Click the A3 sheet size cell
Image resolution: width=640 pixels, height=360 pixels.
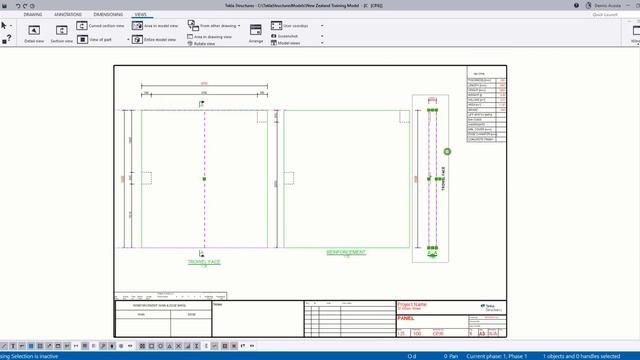(x=482, y=333)
